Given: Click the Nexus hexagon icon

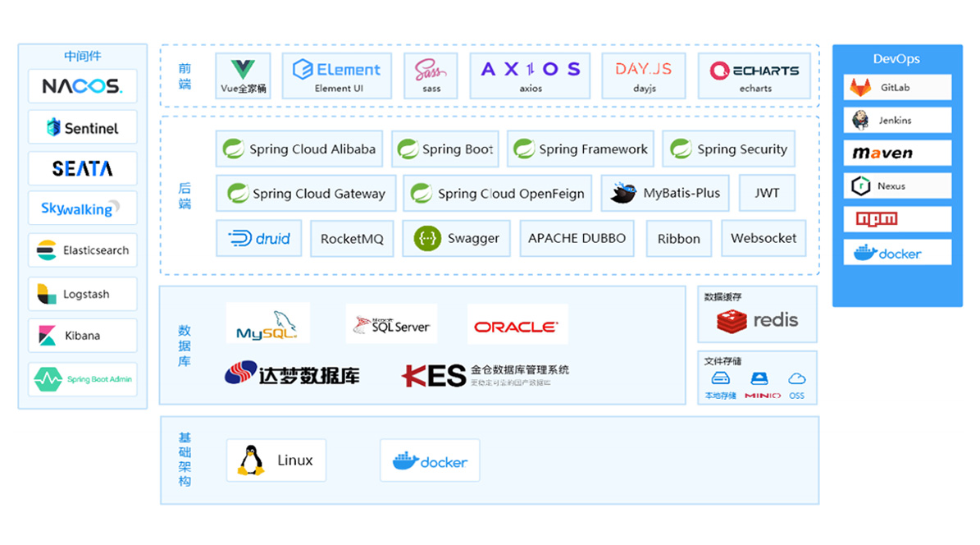Looking at the screenshot, I should click(x=860, y=185).
